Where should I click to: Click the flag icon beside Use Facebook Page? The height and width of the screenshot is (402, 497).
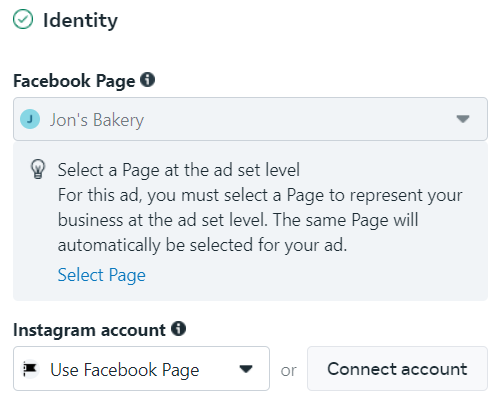pos(30,369)
